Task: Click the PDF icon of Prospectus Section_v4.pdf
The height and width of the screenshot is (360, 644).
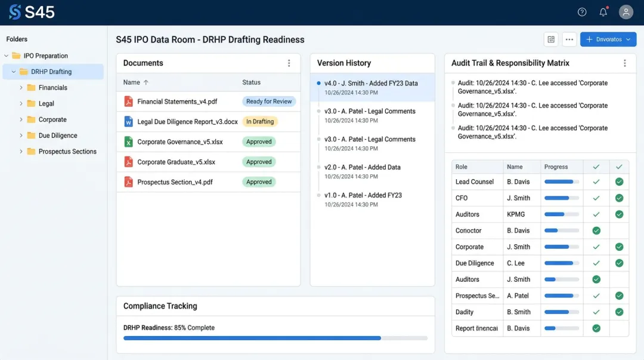Action: 129,182
